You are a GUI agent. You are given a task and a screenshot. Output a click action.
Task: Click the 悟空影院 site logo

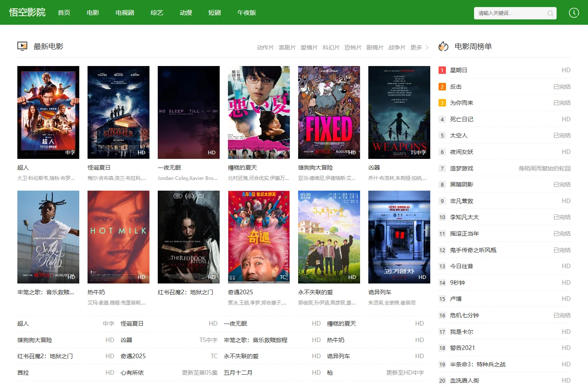point(27,12)
